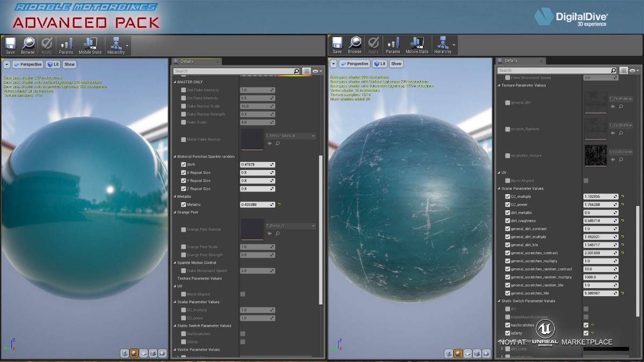Click search magnifier in left Details panel

tap(296, 71)
